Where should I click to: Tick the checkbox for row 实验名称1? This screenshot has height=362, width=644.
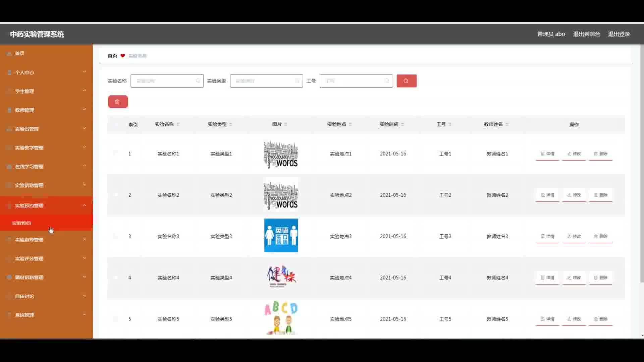pos(116,154)
